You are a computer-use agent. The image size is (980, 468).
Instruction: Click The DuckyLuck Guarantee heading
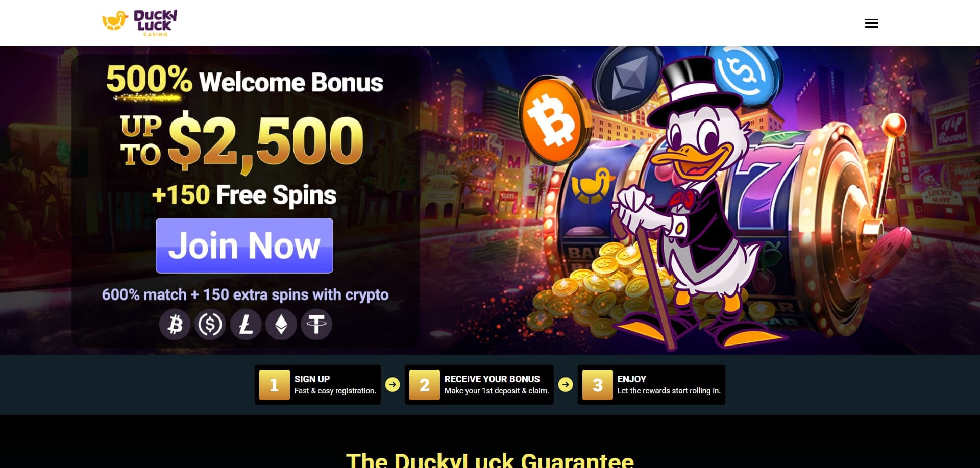(x=490, y=459)
